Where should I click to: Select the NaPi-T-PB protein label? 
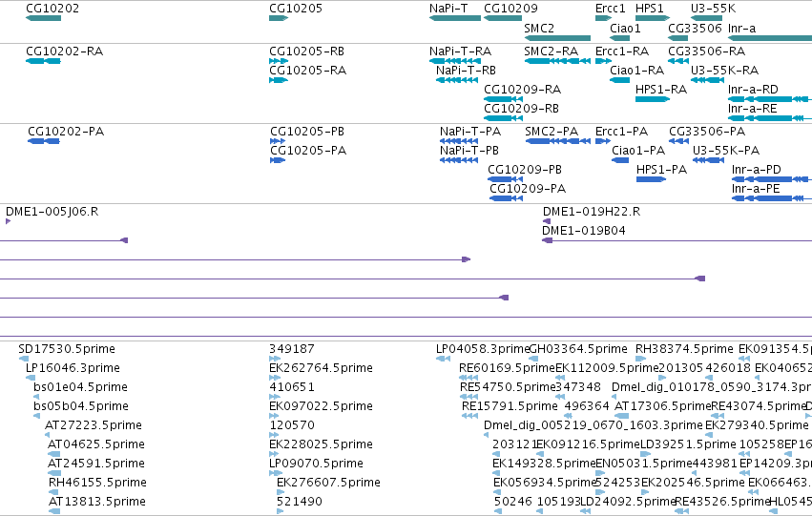[469, 151]
